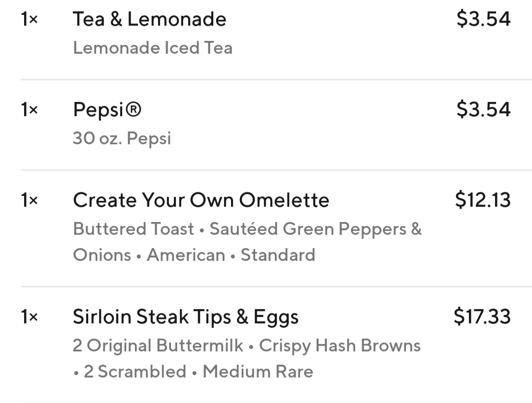This screenshot has width=532, height=403.
Task: Tap the Onions • American • Standard line
Action: point(194,255)
